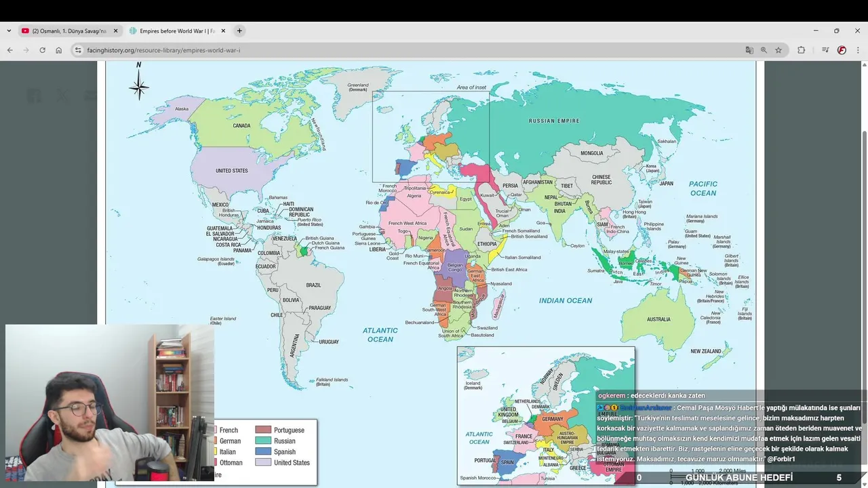The width and height of the screenshot is (868, 488).
Task: Click the MONGOLIA label on map
Action: click(x=591, y=153)
